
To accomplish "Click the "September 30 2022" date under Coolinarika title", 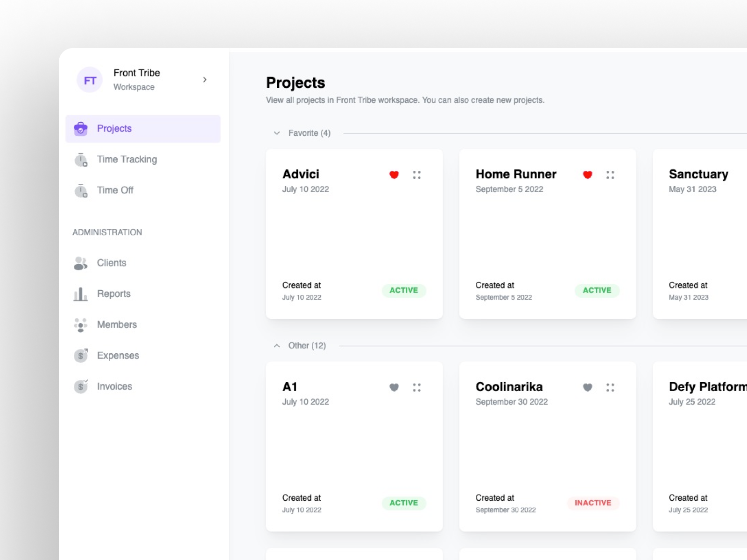I will (x=512, y=402).
